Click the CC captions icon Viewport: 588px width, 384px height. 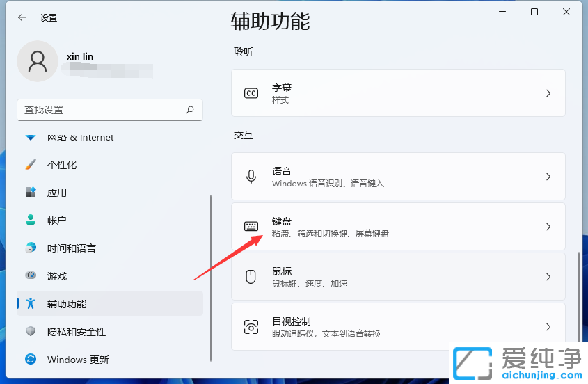(251, 93)
